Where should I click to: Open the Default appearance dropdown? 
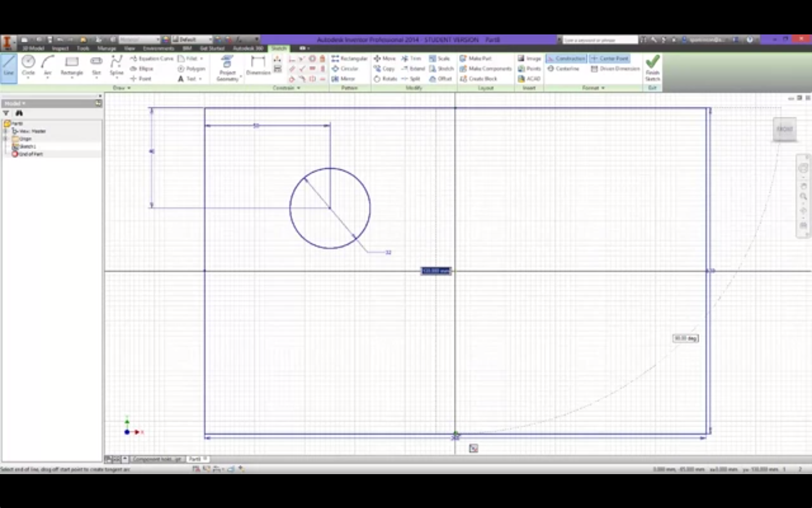192,40
